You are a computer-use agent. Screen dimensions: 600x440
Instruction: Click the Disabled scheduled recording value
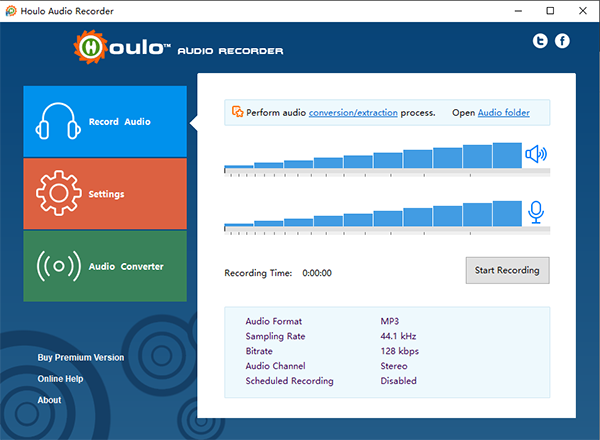click(x=398, y=381)
